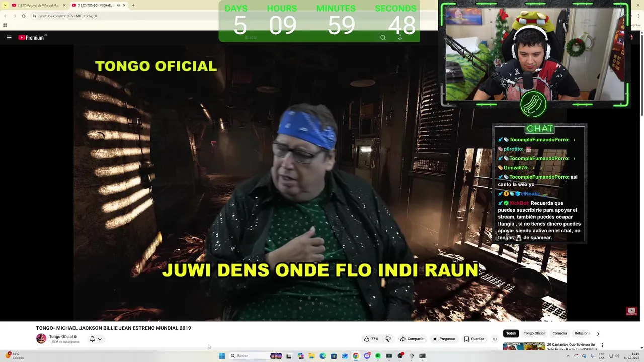The height and width of the screenshot is (362, 644).
Task: Mute the TONGO tab audio icon
Action: pos(118,5)
